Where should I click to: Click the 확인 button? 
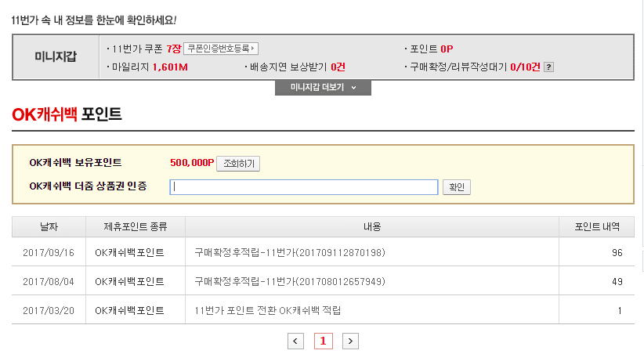457,187
